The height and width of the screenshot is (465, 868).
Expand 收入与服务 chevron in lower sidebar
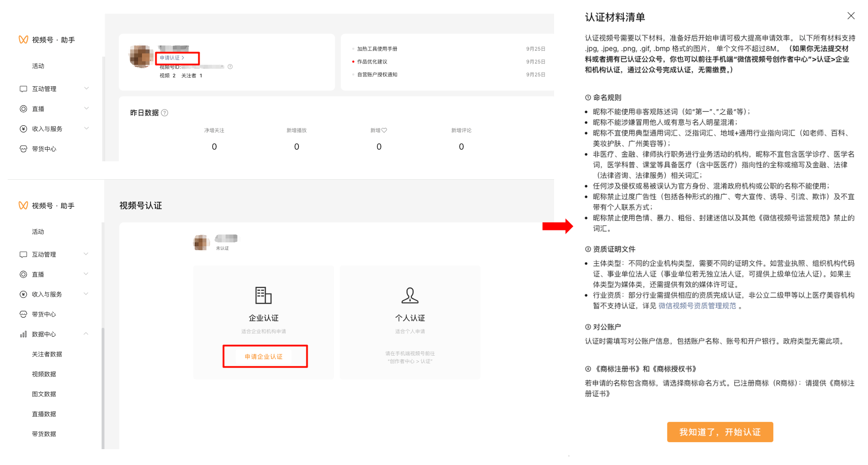[86, 294]
